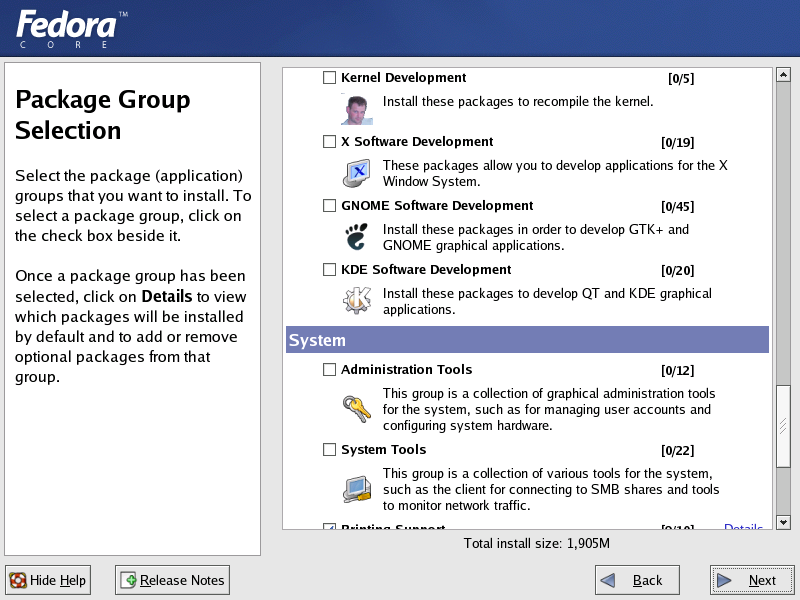Enable the System Tools package group

click(x=330, y=449)
